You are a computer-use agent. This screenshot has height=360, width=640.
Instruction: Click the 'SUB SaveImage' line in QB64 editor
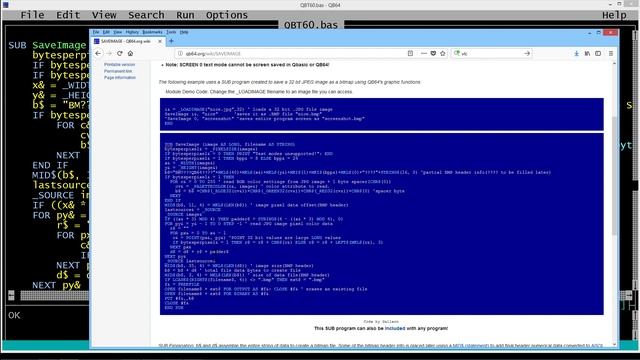coord(47,45)
